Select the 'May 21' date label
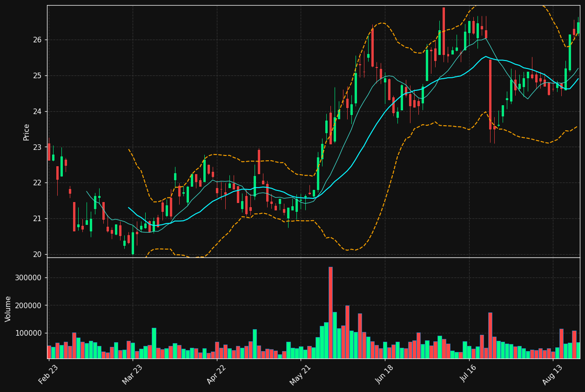 tap(300, 375)
